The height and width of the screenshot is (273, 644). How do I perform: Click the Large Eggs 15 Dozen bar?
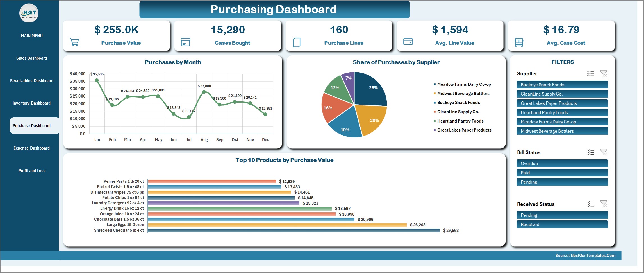click(x=277, y=225)
